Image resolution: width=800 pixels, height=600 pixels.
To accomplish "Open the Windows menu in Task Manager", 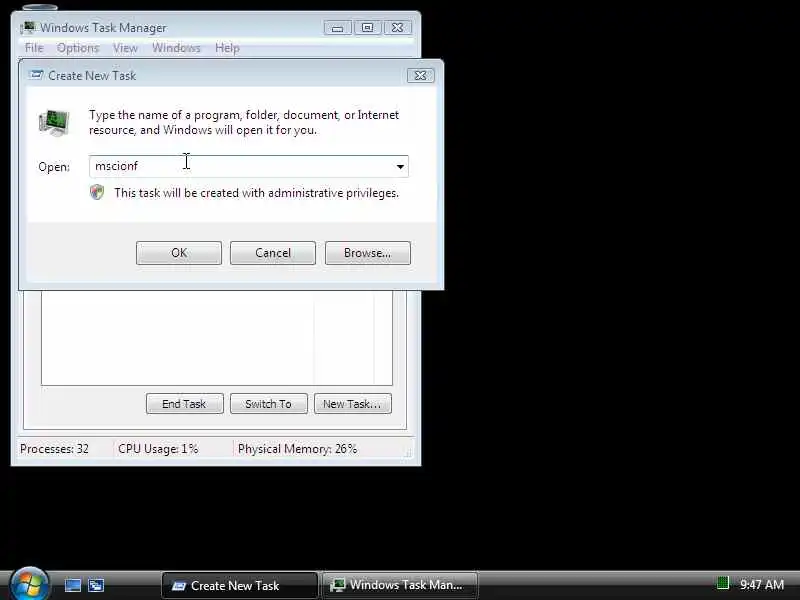I will coord(176,48).
